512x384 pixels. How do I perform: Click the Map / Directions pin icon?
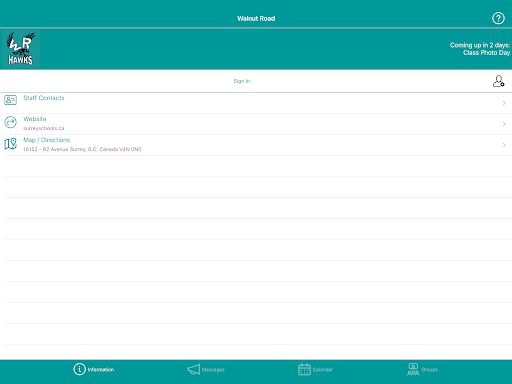point(10,144)
